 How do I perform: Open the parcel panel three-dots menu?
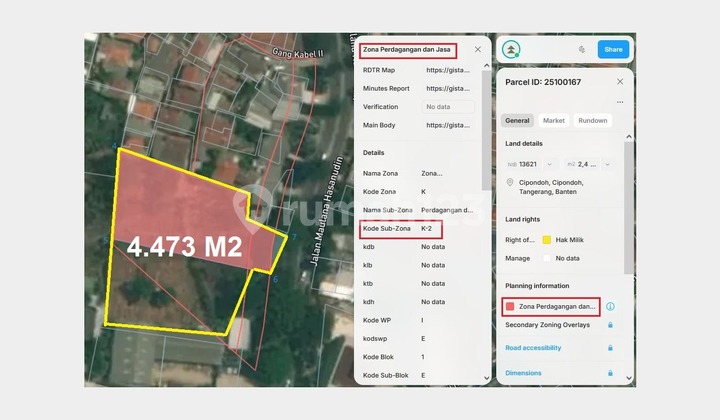coord(620,101)
